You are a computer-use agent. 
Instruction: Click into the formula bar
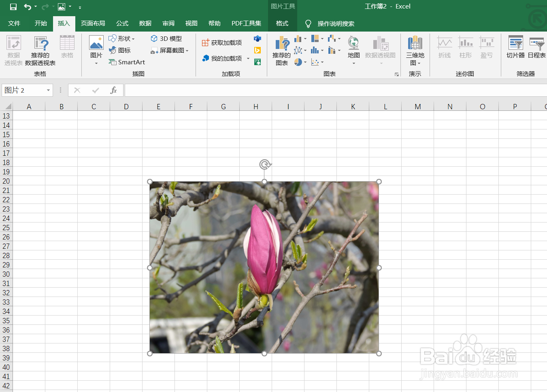click(x=336, y=90)
